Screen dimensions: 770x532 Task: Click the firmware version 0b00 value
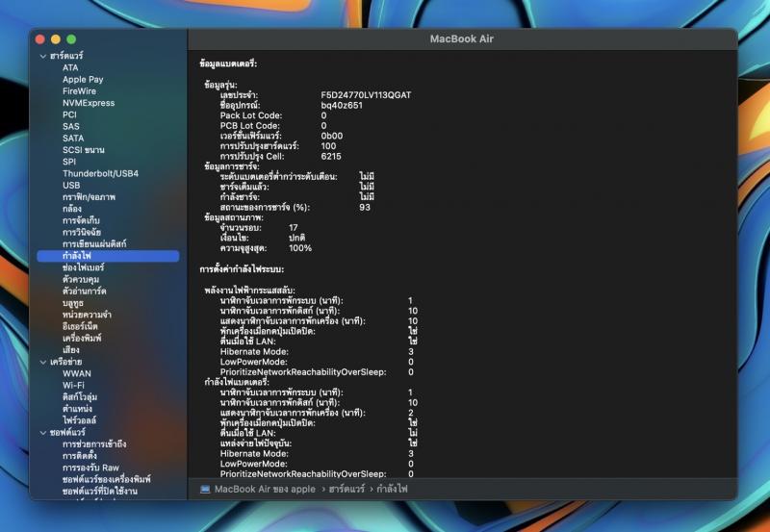coord(332,136)
